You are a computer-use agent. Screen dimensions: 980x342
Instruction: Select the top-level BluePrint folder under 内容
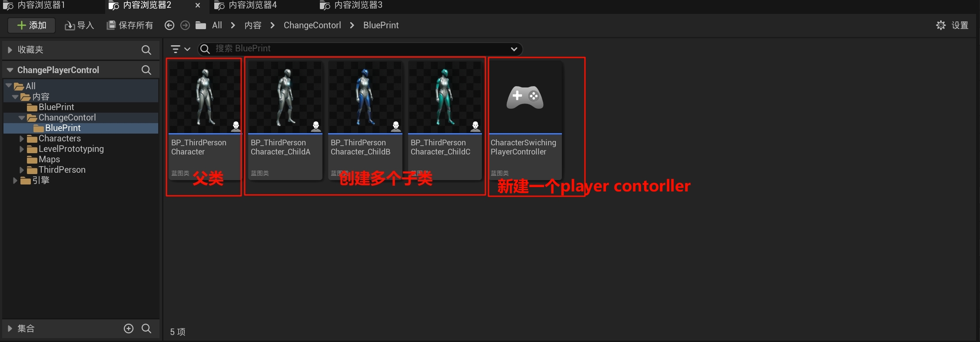point(56,107)
